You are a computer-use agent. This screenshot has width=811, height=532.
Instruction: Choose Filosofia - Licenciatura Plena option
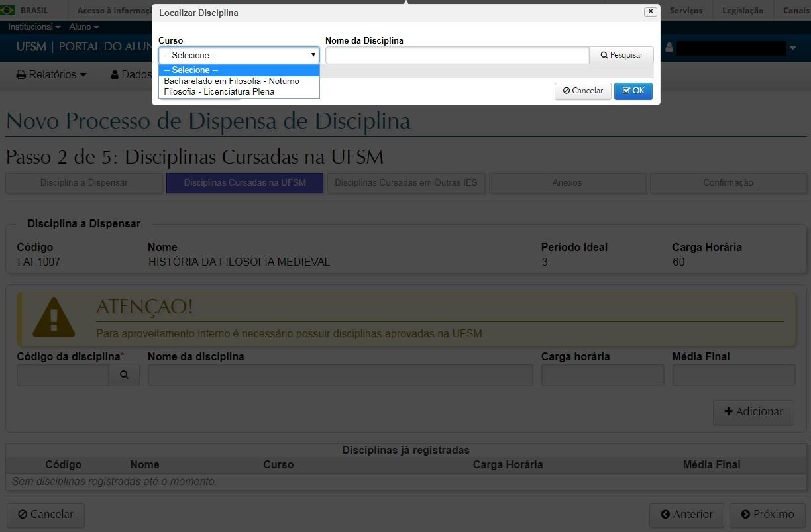coord(219,92)
